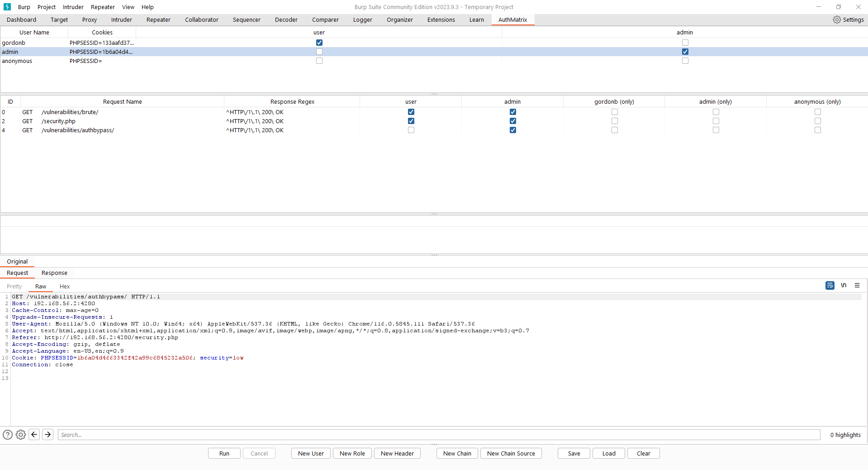This screenshot has height=470, width=868.
Task: Open the Intruder menu
Action: click(x=73, y=7)
